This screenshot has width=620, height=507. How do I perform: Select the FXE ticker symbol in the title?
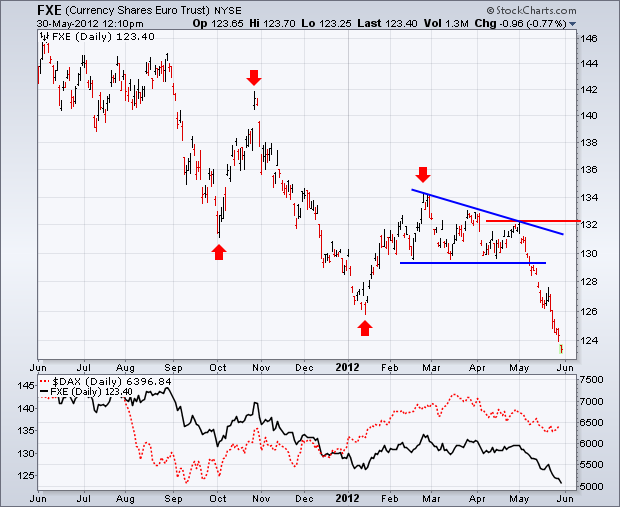tap(49, 10)
